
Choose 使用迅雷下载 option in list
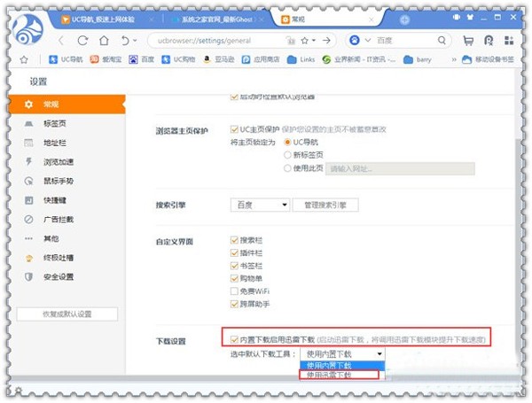(342, 375)
